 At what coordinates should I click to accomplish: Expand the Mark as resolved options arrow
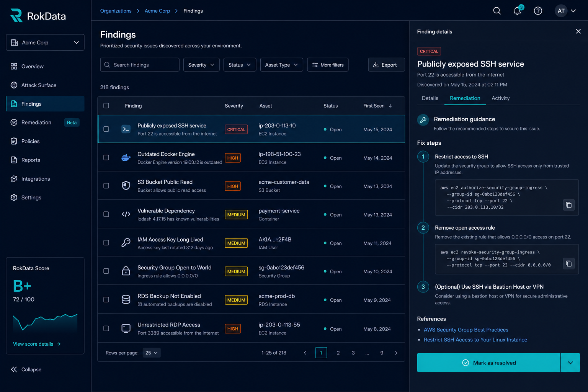point(570,363)
